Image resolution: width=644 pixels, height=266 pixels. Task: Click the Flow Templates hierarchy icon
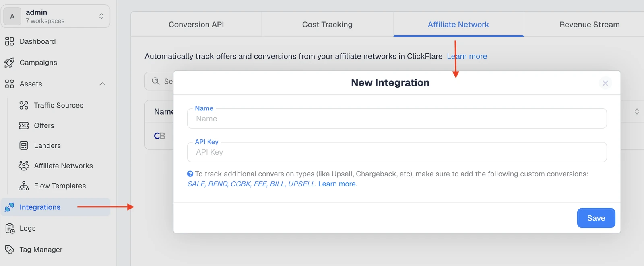pyautogui.click(x=24, y=186)
